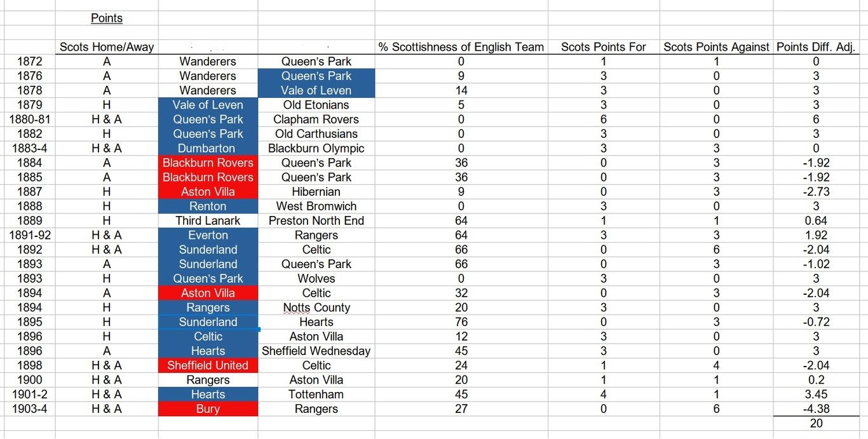Select the Sheffield Wednesday cell
The width and height of the screenshot is (868, 439).
pyautogui.click(x=316, y=351)
